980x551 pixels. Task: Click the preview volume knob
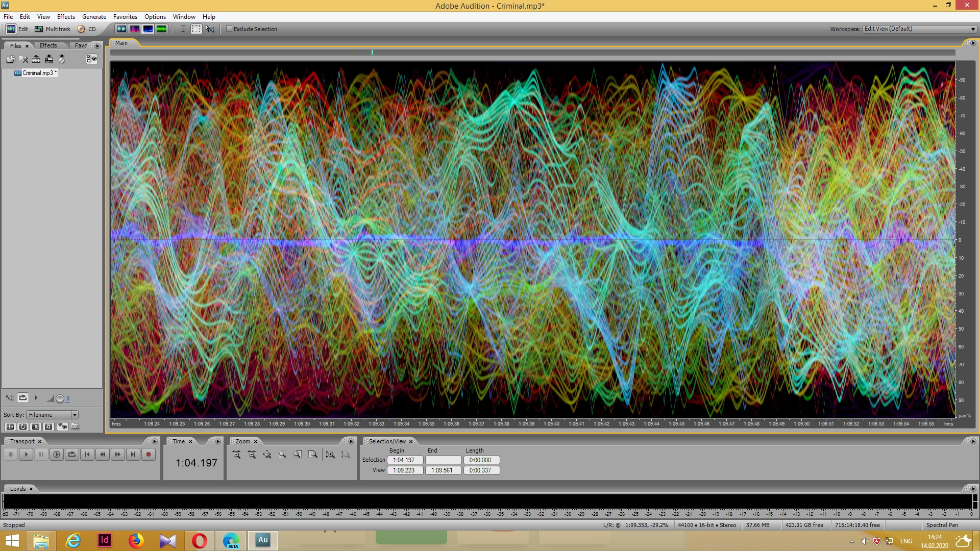[x=60, y=398]
